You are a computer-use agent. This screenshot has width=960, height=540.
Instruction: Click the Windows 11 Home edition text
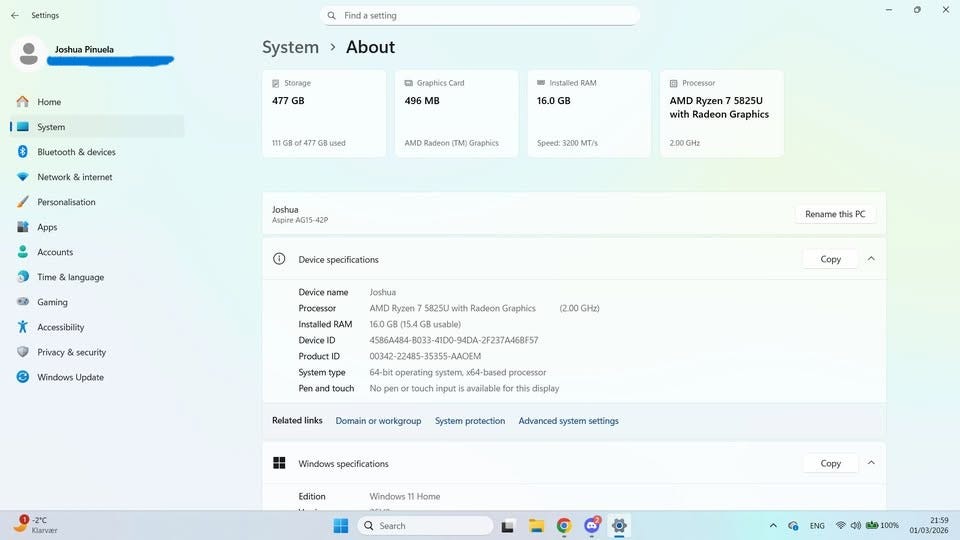[x=405, y=496]
